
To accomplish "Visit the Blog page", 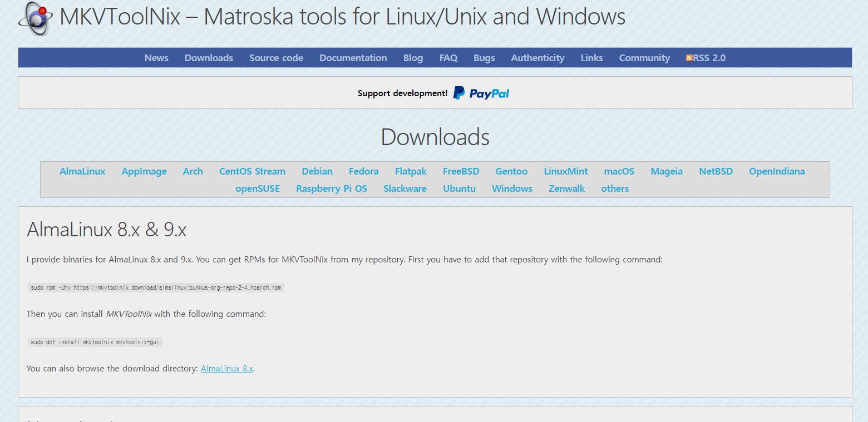I will pyautogui.click(x=413, y=58).
